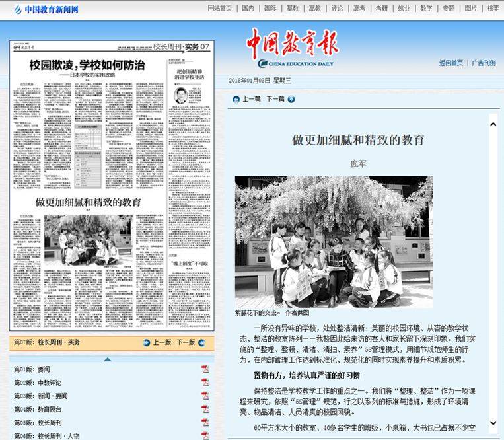Collapse the page list with the triangle arrow
The height and width of the screenshot is (440, 504).
tap(108, 359)
